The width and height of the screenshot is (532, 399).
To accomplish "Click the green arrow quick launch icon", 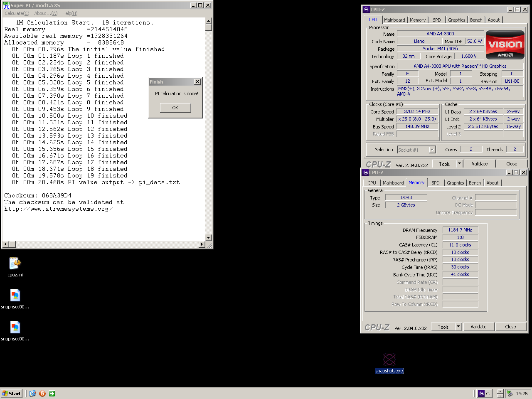I will 52,394.
